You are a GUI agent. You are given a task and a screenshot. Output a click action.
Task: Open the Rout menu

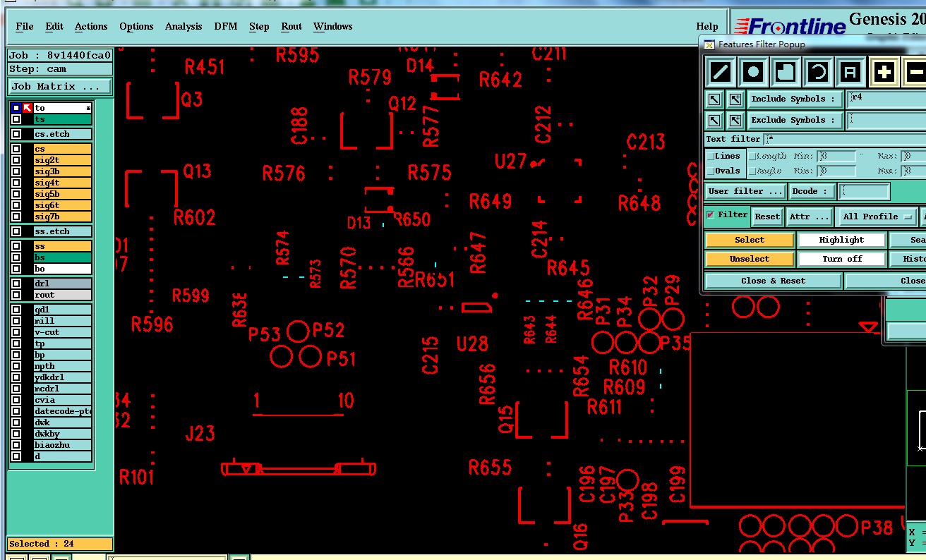point(291,27)
